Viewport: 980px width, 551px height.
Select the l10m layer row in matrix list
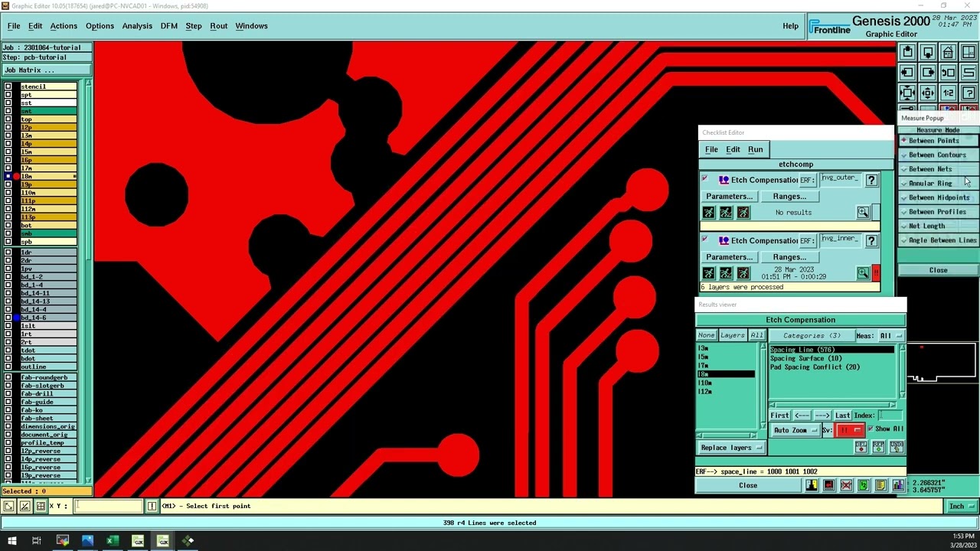[48, 193]
